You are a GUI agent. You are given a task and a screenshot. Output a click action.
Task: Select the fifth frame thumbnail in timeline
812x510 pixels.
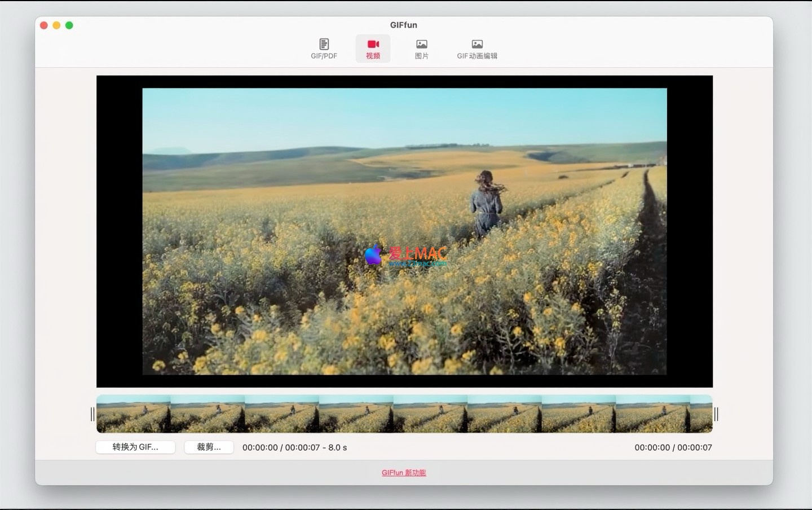pos(430,414)
